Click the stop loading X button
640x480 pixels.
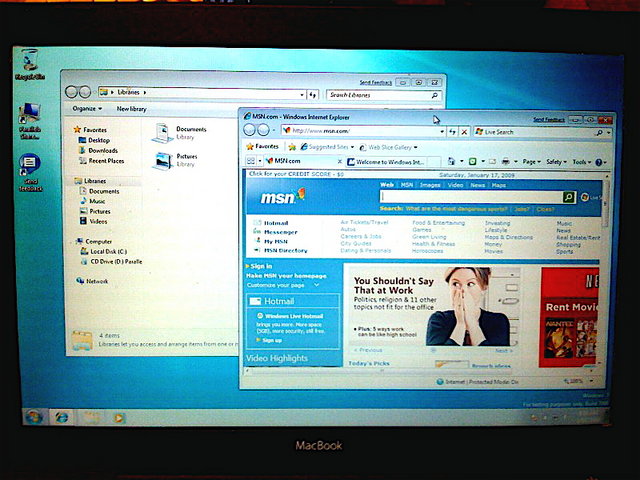tap(464, 132)
